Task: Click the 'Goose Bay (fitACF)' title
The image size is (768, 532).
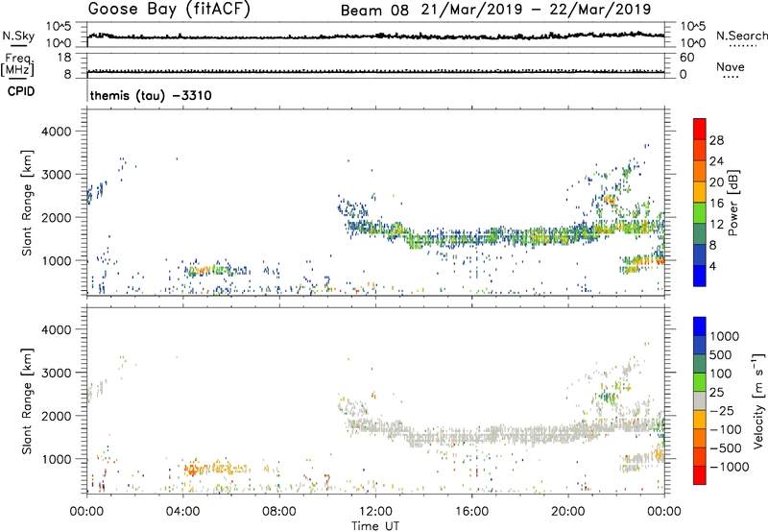Action: (x=169, y=10)
